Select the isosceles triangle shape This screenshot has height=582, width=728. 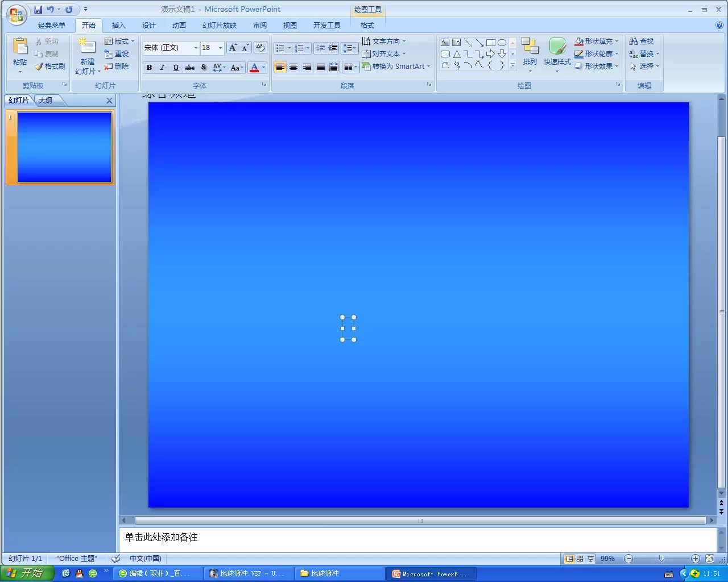tap(457, 54)
